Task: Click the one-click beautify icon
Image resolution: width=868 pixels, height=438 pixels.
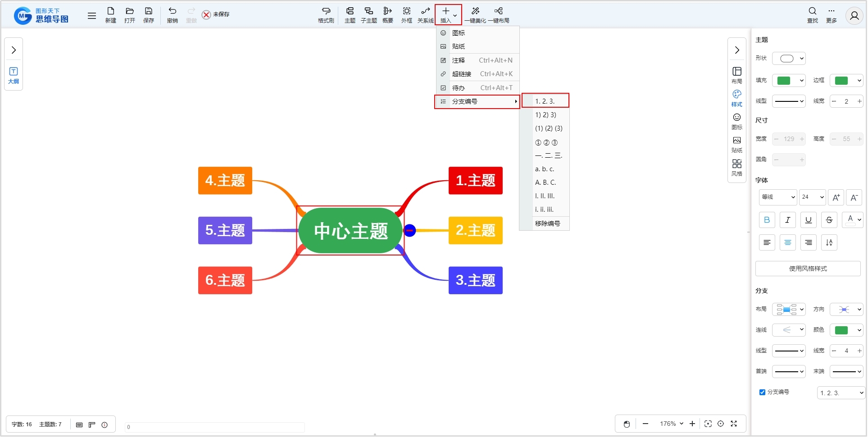Action: pos(475,15)
